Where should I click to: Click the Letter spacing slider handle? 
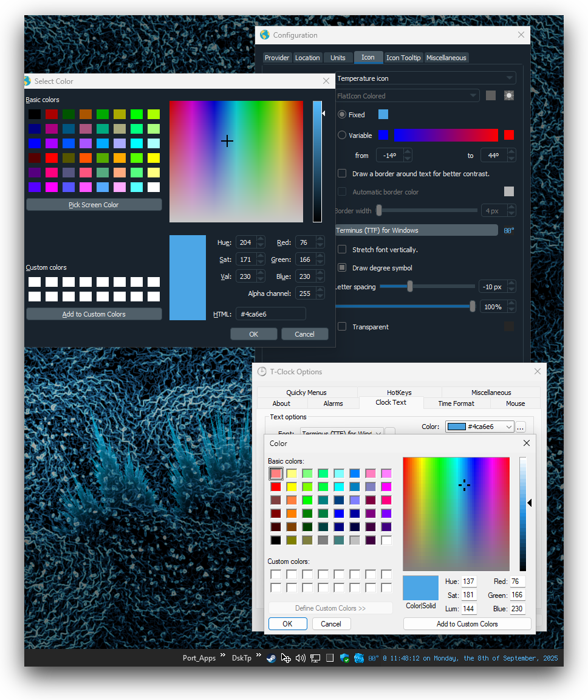tap(410, 287)
